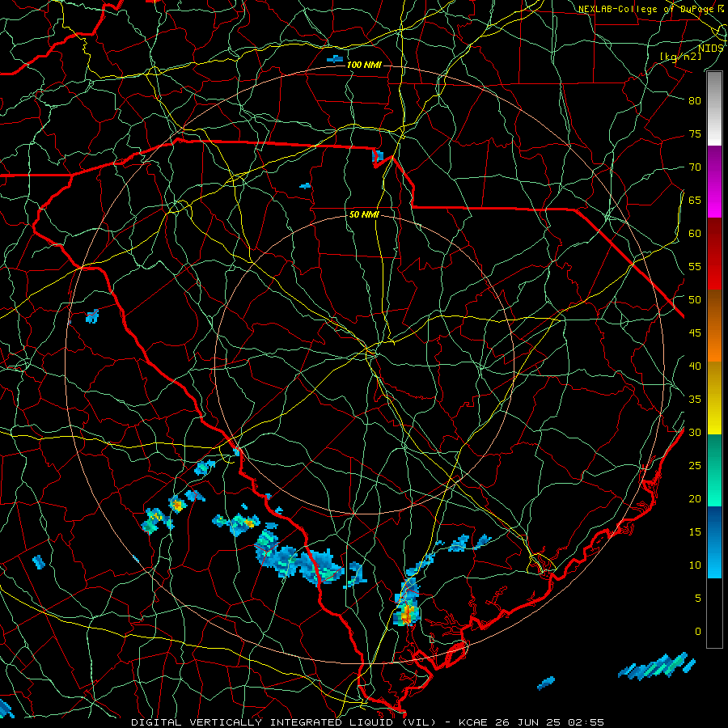Select the 40 value on the legend

coord(695,366)
